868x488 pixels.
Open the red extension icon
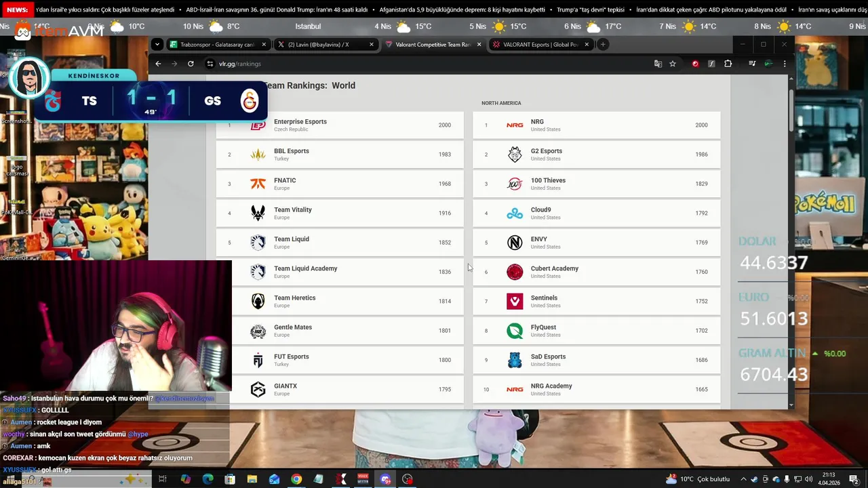pyautogui.click(x=695, y=64)
